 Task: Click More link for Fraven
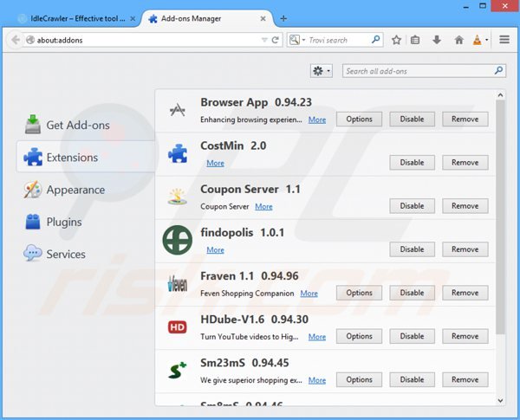(x=309, y=294)
